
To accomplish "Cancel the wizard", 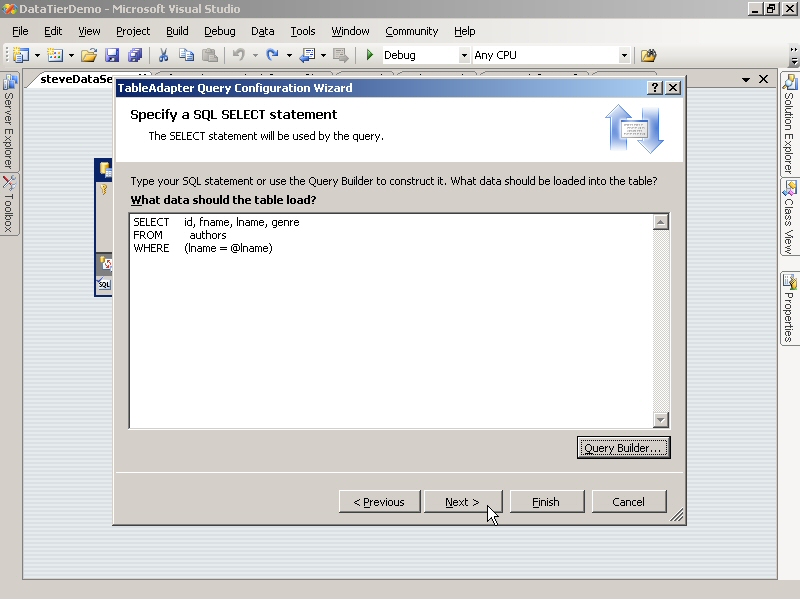I will [x=629, y=502].
